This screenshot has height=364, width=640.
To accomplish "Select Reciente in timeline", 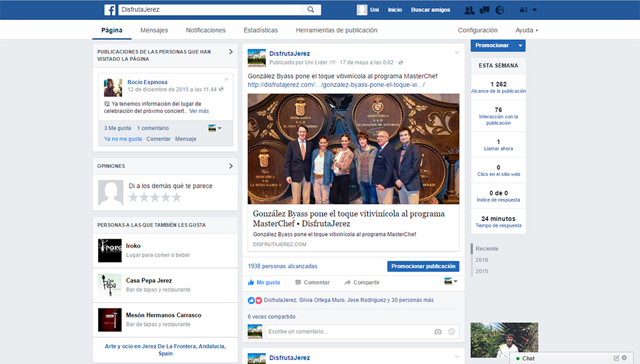I will (x=486, y=248).
